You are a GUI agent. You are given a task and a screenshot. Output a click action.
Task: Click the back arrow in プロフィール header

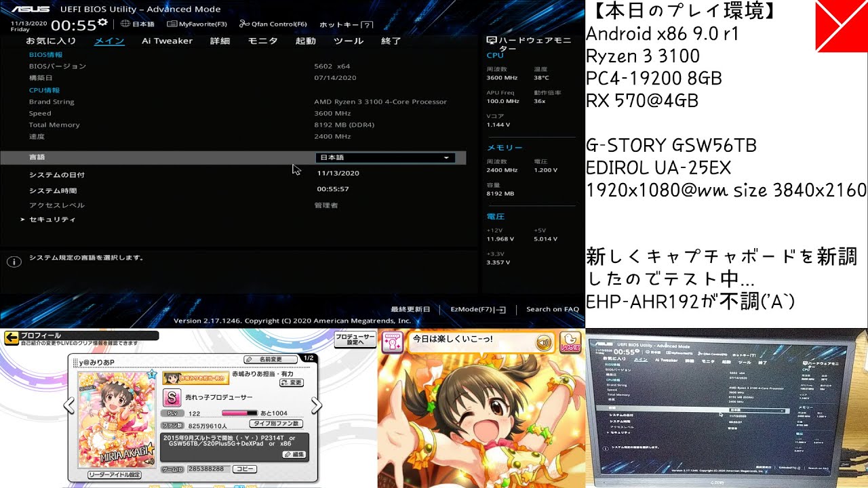point(12,338)
